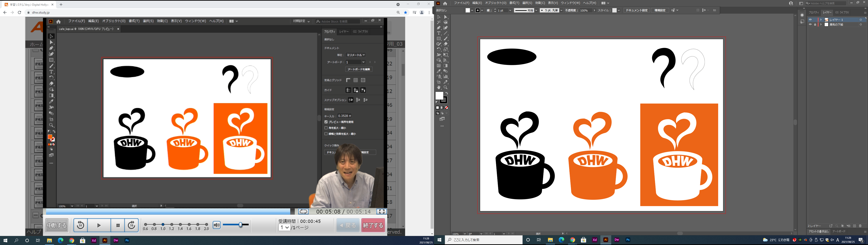Select the Pen tool in Illustrator
The image size is (868, 245).
click(x=439, y=28)
